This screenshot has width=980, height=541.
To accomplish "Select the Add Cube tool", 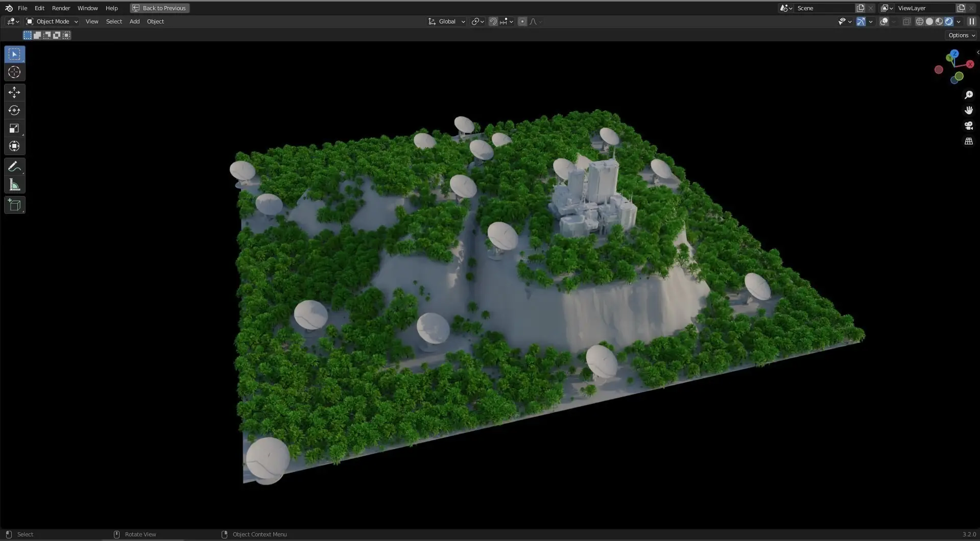I will pyautogui.click(x=14, y=205).
